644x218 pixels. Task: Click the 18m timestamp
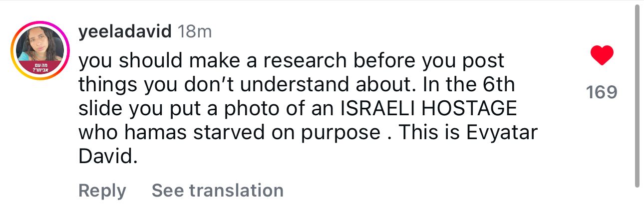point(195,32)
